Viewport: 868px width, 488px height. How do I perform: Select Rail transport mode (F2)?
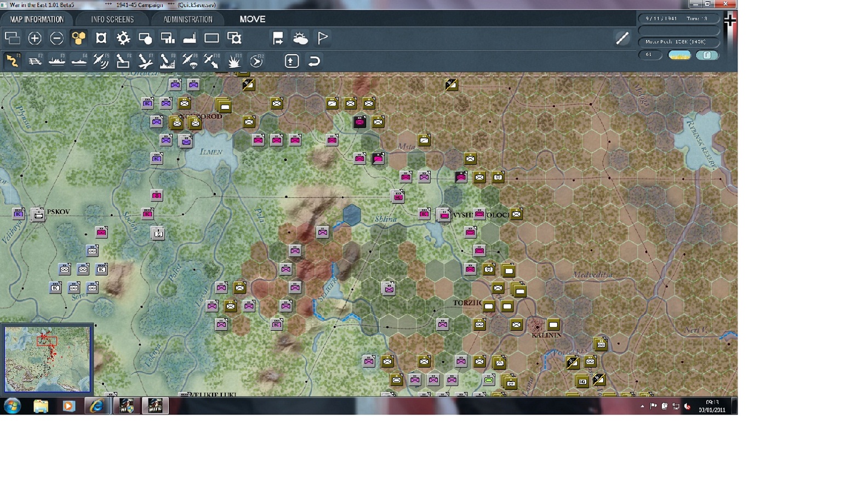[35, 60]
